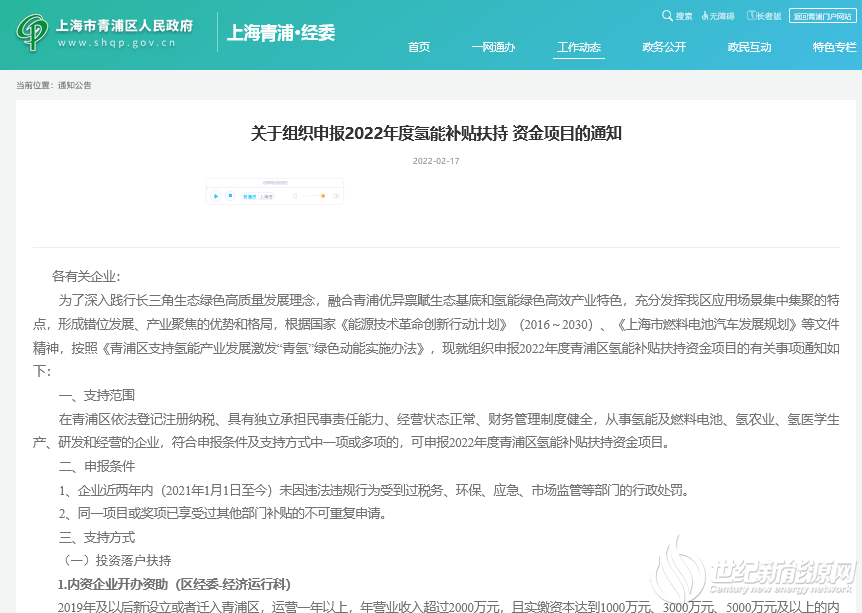
Task: Click the low volume speaker icon
Action: tap(295, 196)
